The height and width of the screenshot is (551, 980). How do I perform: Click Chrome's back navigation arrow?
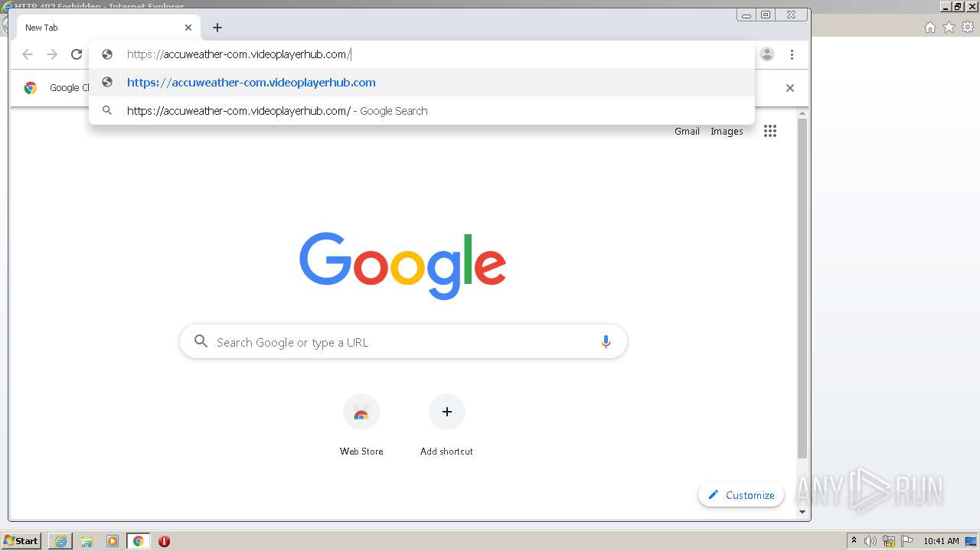[x=28, y=54]
